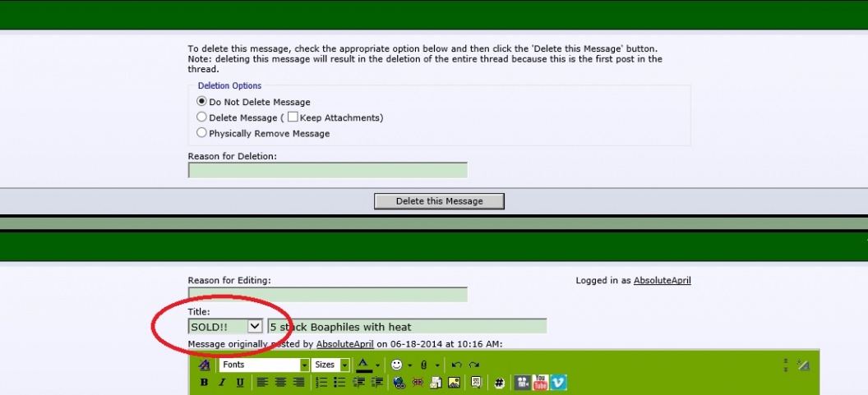Click the Undo icon
The height and width of the screenshot is (395, 868).
(x=457, y=365)
